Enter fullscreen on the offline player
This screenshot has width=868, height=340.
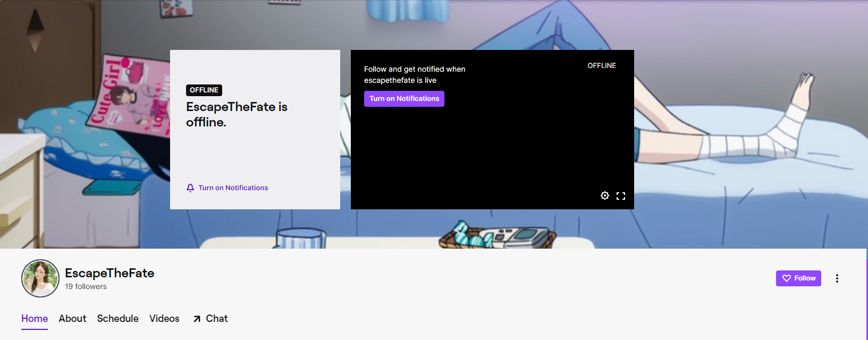coord(621,196)
